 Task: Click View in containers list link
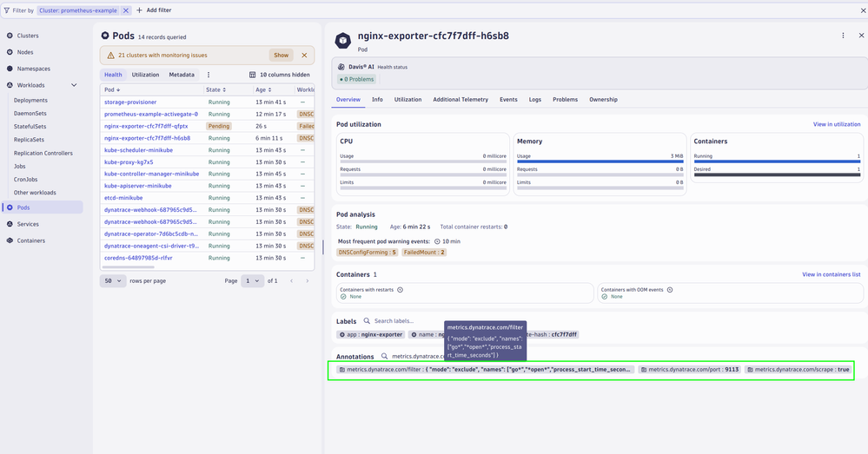click(831, 274)
